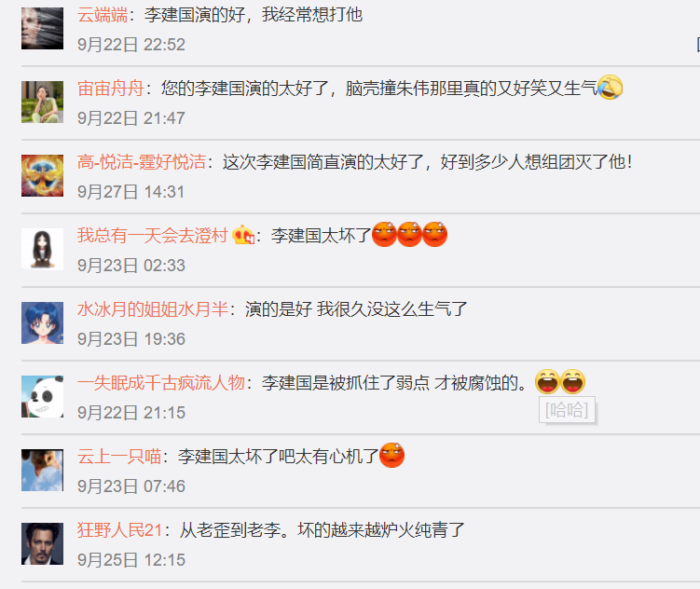Open 云端端's profile avatar
This screenshot has width=700, height=589.
pos(43,29)
